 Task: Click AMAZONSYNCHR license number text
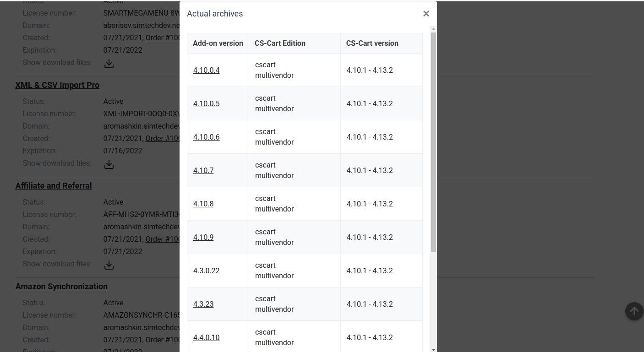click(x=142, y=315)
